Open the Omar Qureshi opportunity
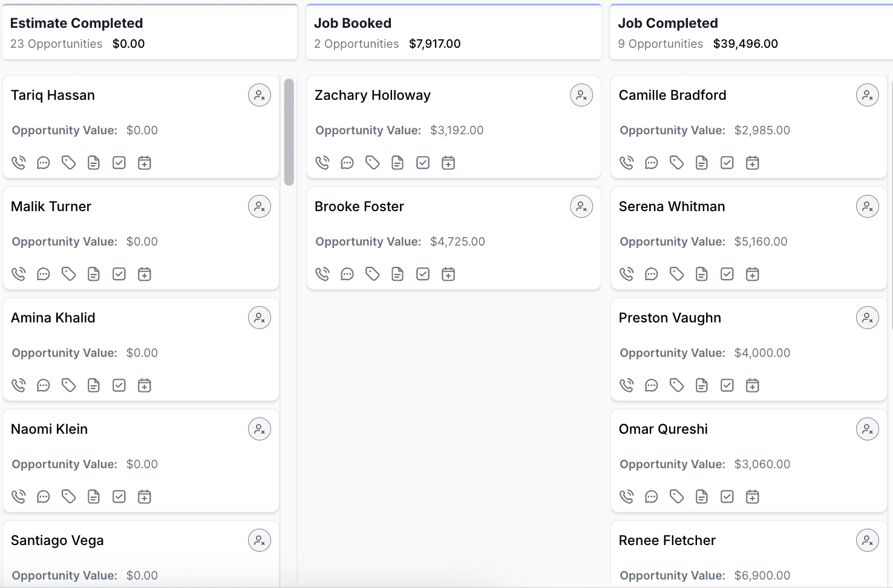The height and width of the screenshot is (588, 893). (663, 429)
